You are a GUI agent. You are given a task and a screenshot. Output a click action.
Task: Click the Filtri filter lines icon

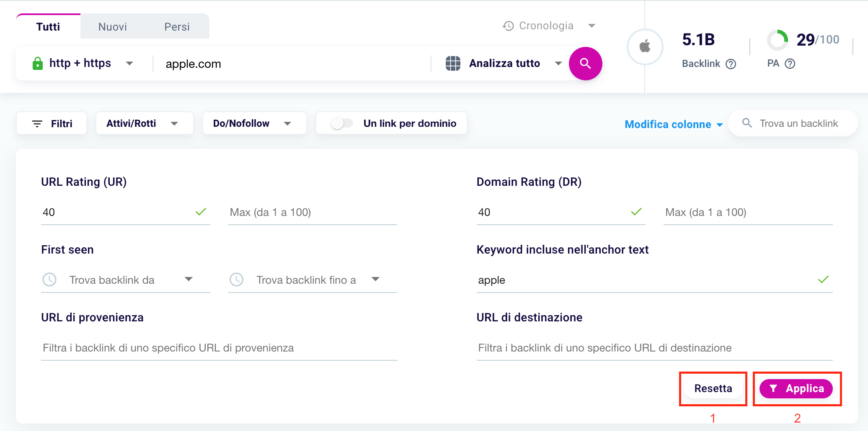[x=37, y=124]
